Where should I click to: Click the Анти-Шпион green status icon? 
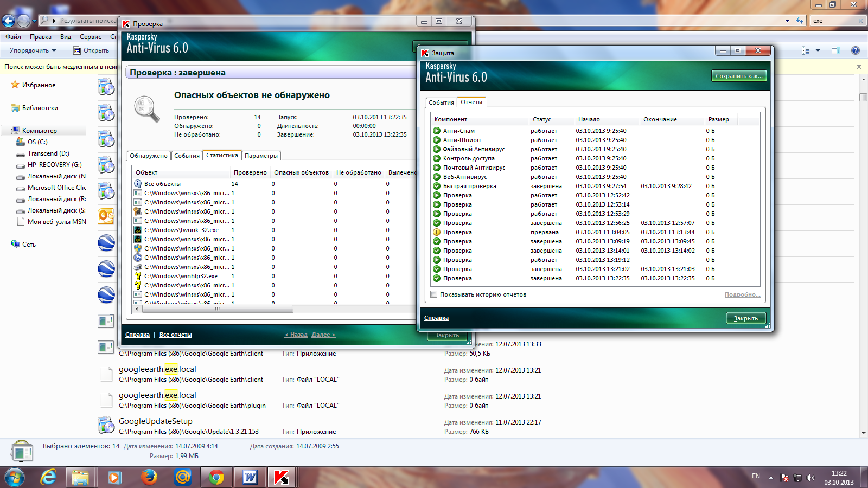coord(437,140)
